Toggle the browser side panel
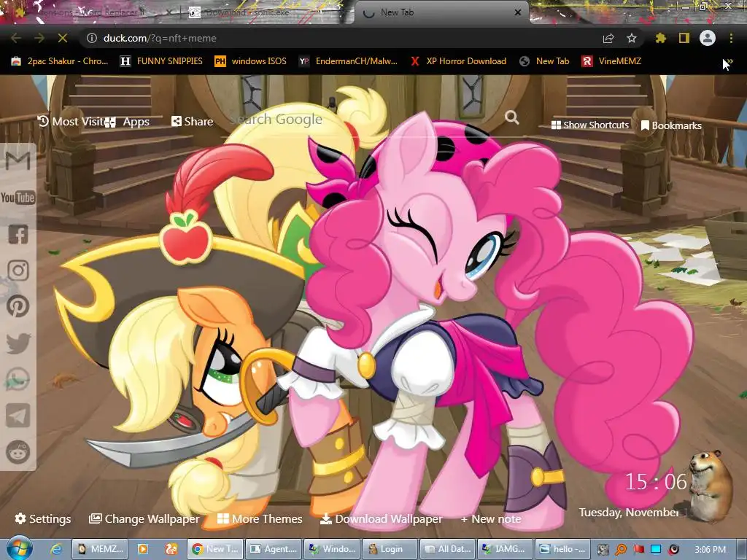Screen dimensions: 747x560 pos(684,38)
